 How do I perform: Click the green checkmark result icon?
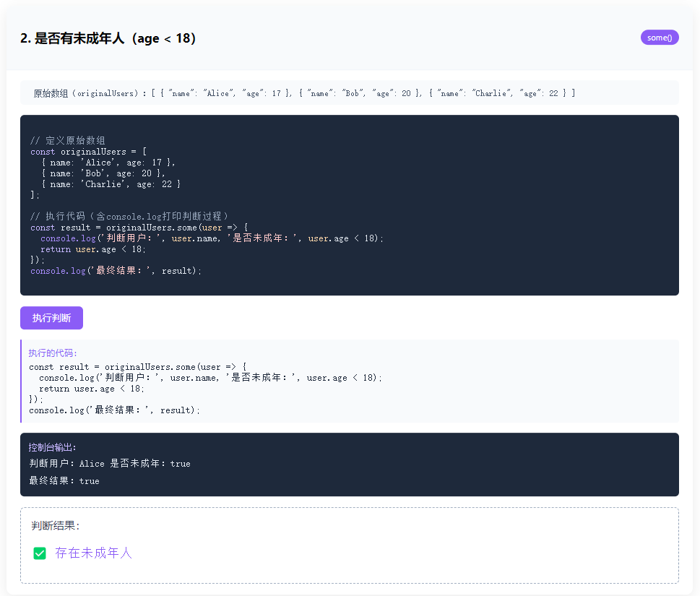click(x=40, y=553)
